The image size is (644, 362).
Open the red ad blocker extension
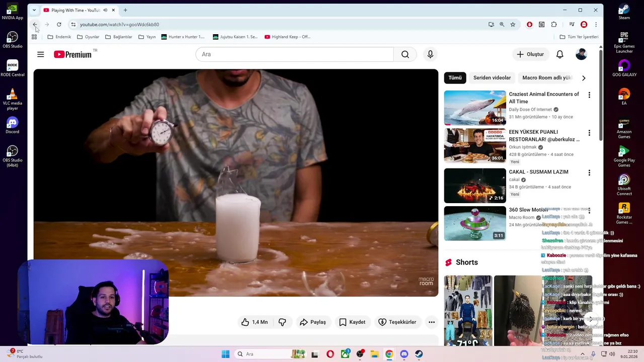tap(529, 24)
